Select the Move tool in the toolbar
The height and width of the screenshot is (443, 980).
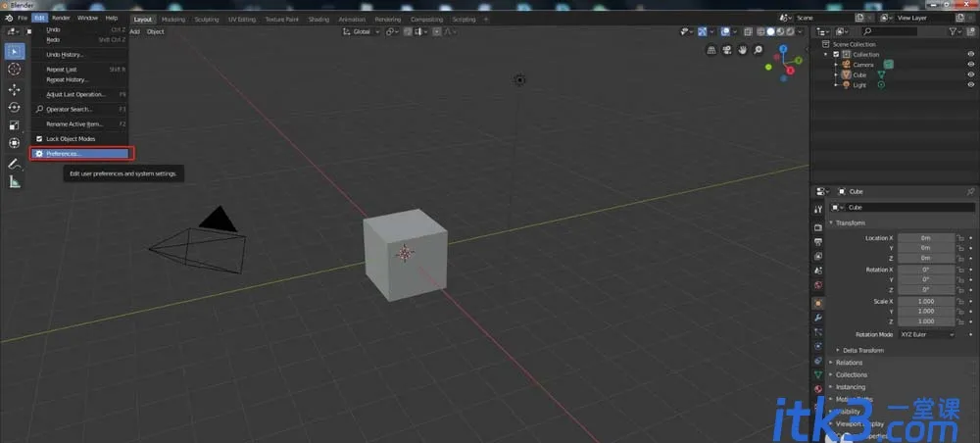pyautogui.click(x=14, y=89)
